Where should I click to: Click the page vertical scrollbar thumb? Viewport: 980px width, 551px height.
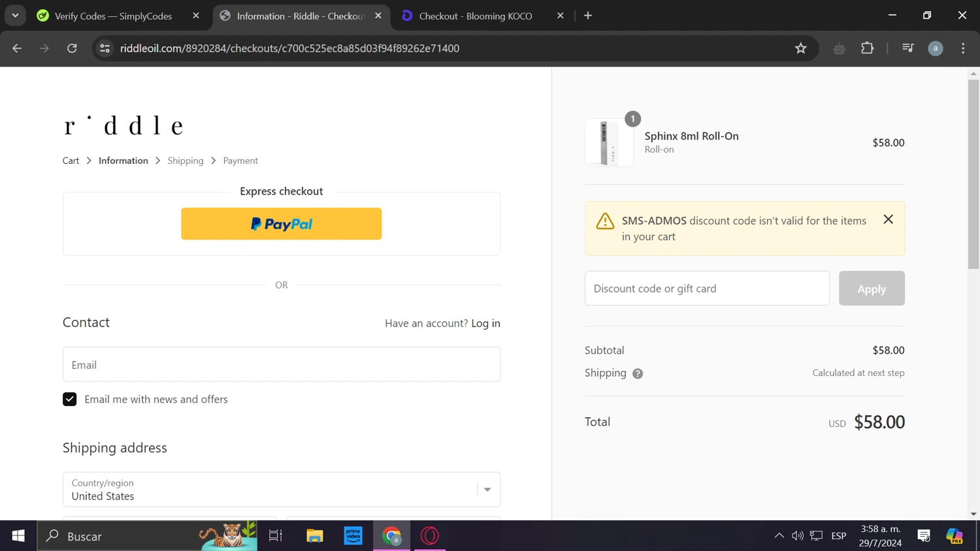pyautogui.click(x=973, y=174)
